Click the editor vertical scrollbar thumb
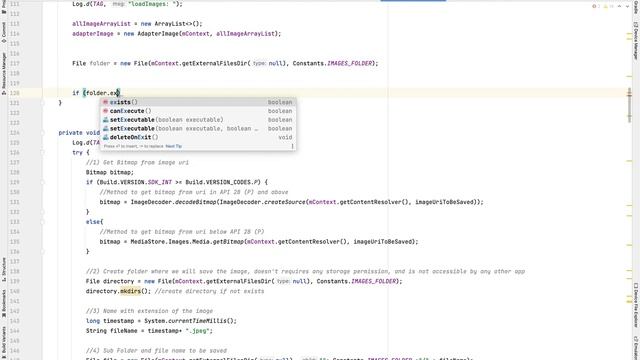Viewport: 640px width, 360px height. [629, 105]
